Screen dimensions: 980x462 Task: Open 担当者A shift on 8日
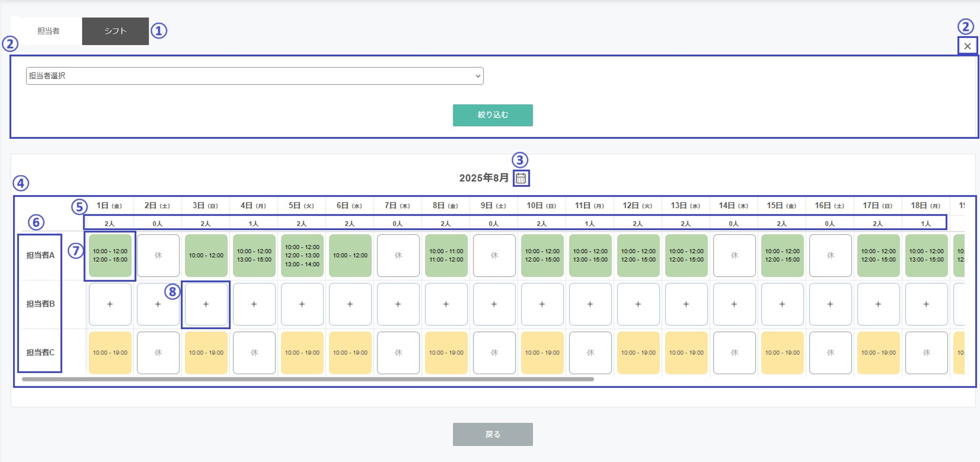(x=446, y=255)
